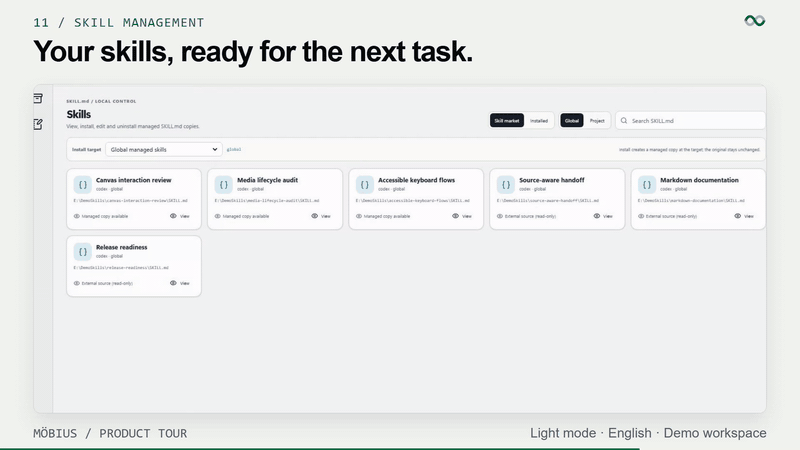Image resolution: width=800 pixels, height=450 pixels.
Task: Click the compose note icon in sidebar
Action: point(38,124)
